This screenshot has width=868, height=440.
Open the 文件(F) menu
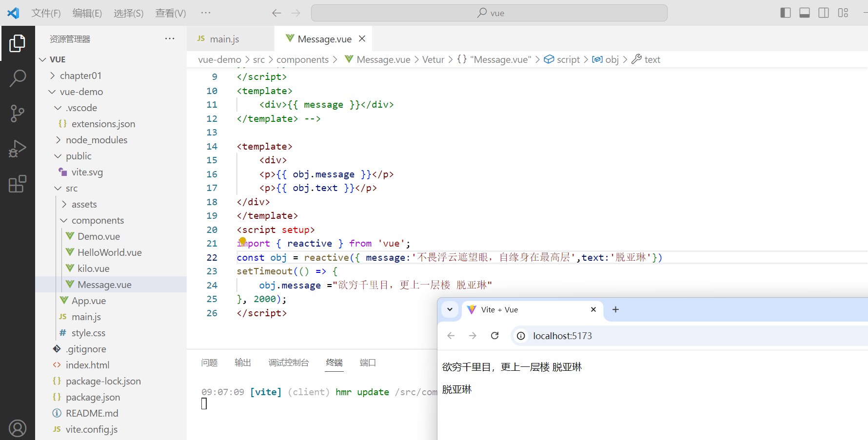tap(46, 13)
